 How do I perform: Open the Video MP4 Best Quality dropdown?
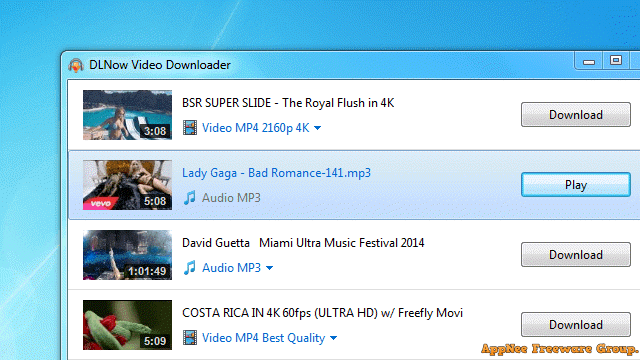click(x=270, y=338)
